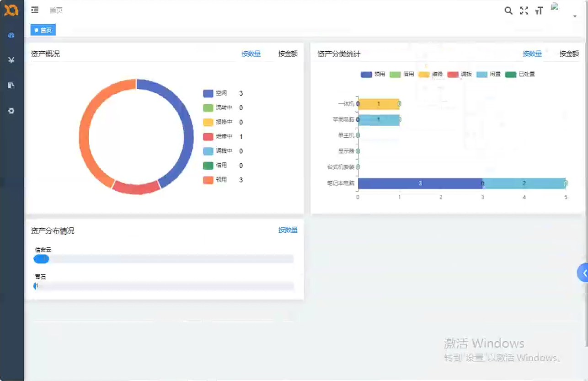Toggle the 调拨中 legend entry
Image resolution: width=588 pixels, height=381 pixels.
click(x=218, y=151)
